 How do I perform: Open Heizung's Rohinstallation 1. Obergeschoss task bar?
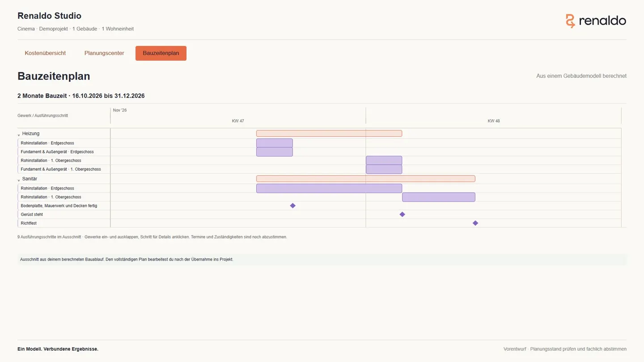click(x=384, y=160)
